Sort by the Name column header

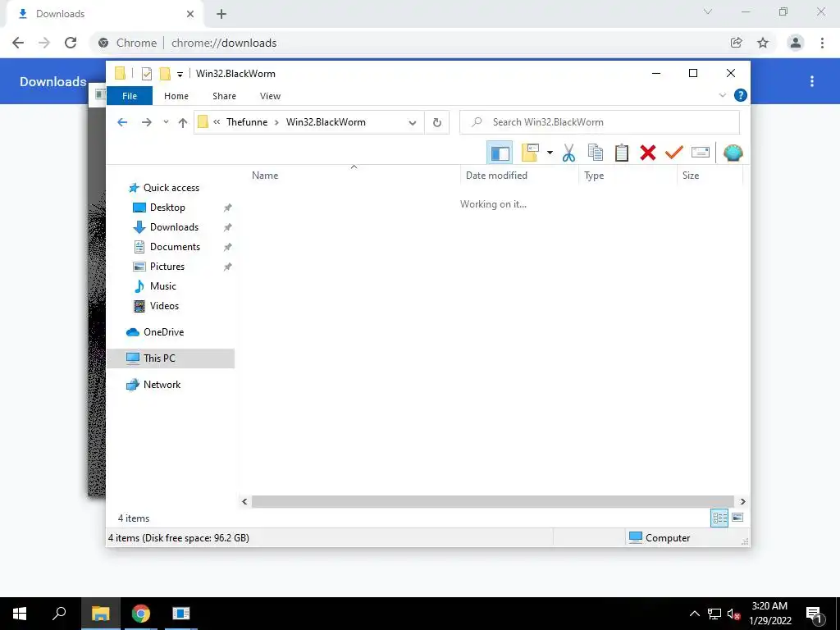[353, 176]
